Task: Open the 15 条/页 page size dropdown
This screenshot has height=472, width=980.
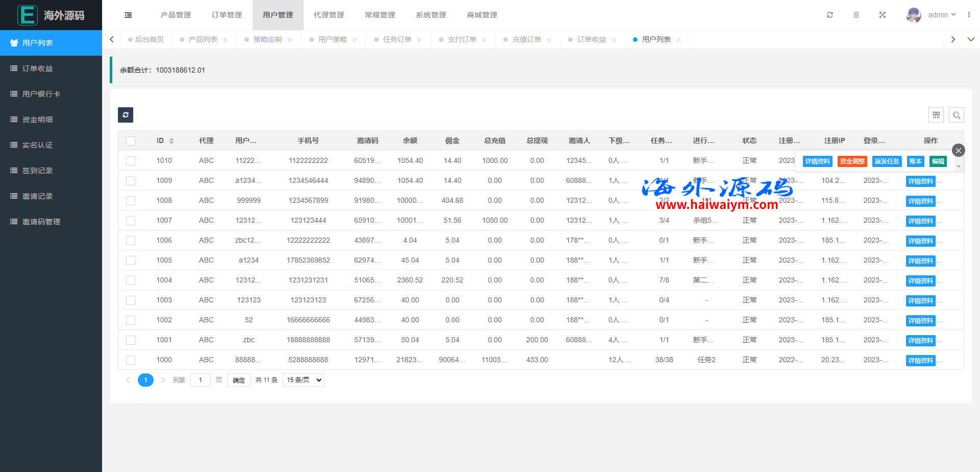Action: coord(304,380)
